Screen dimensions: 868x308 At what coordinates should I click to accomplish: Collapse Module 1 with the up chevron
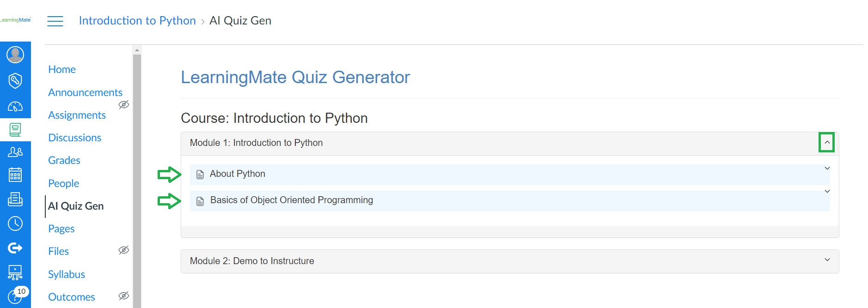coord(827,142)
